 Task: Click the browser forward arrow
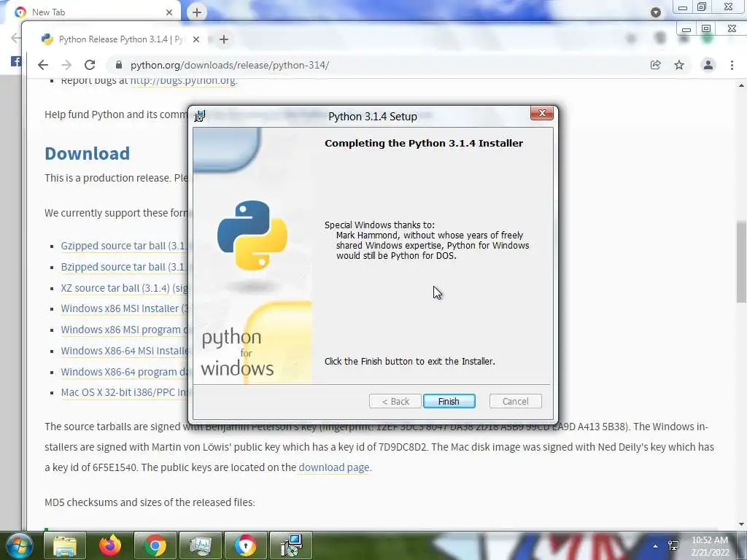coord(66,65)
